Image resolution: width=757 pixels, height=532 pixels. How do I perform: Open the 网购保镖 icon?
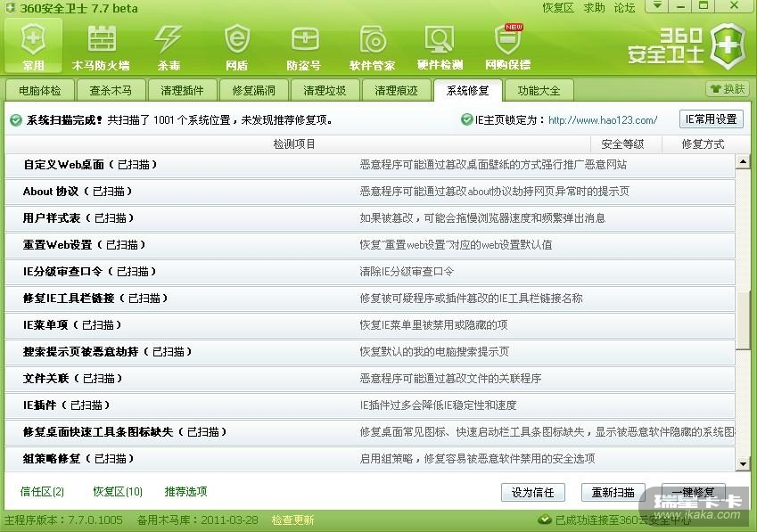pos(508,46)
